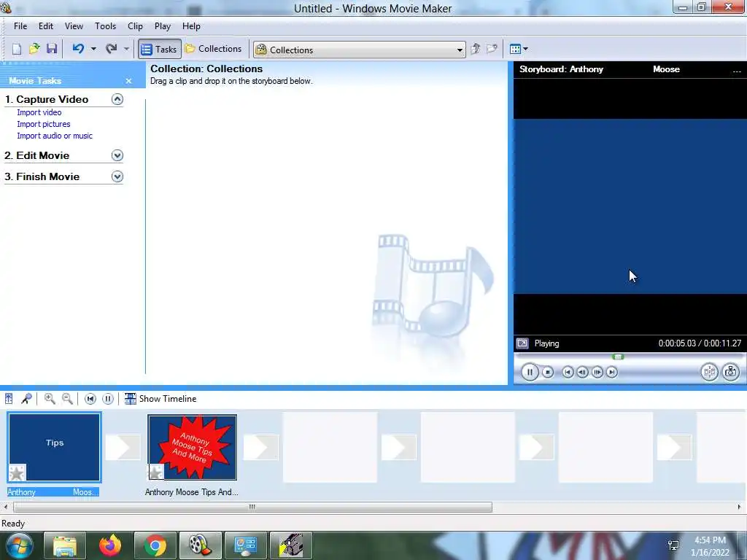Viewport: 747px width, 560px height.
Task: Pause the storyboard playback
Action: pos(108,399)
